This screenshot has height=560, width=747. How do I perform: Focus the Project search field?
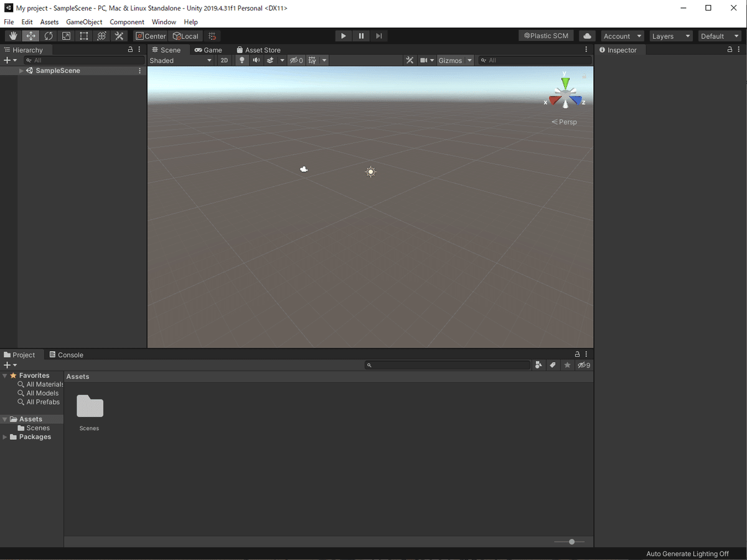click(x=448, y=365)
